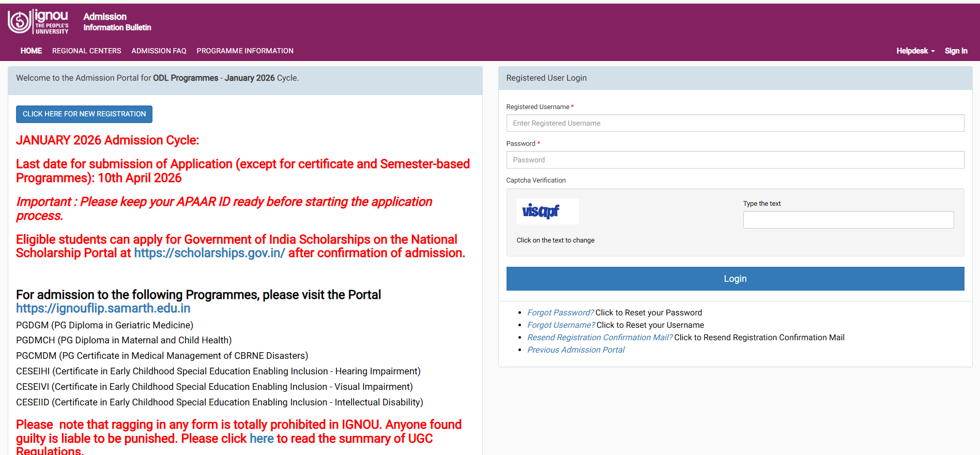The height and width of the screenshot is (455, 980).
Task: Click the APAAR ID important notice text
Action: click(x=224, y=208)
